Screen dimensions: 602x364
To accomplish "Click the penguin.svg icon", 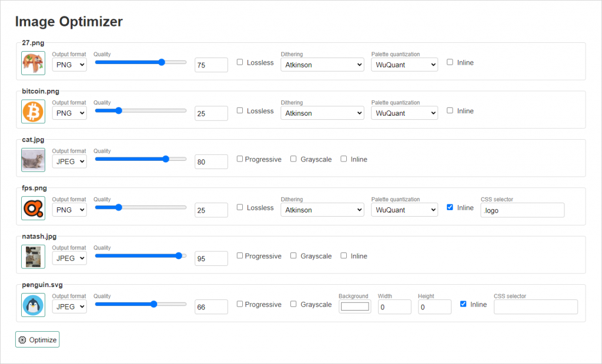I will (x=33, y=305).
